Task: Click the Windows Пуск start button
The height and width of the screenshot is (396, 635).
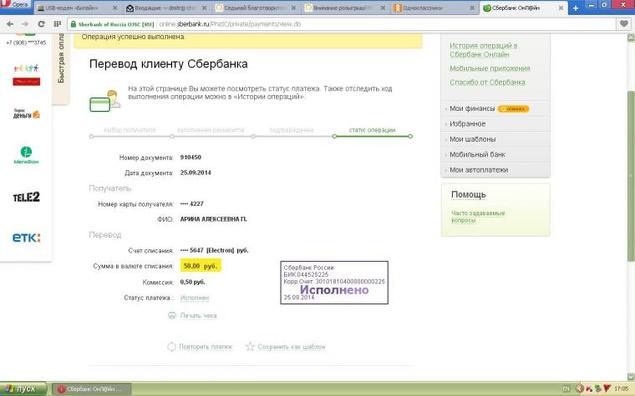Action: [x=23, y=389]
